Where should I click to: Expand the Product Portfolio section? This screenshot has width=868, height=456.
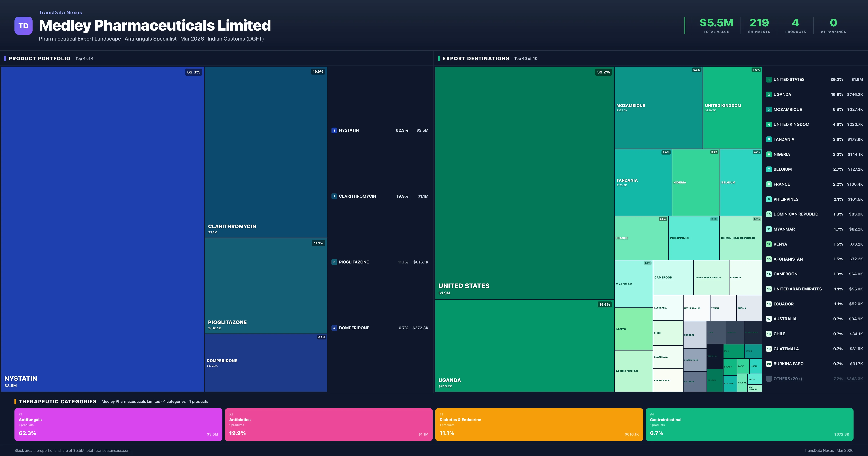pos(39,58)
